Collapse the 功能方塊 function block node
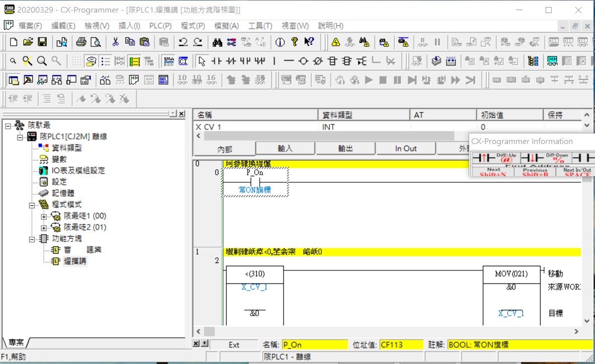The width and height of the screenshot is (595, 364). 32,239
